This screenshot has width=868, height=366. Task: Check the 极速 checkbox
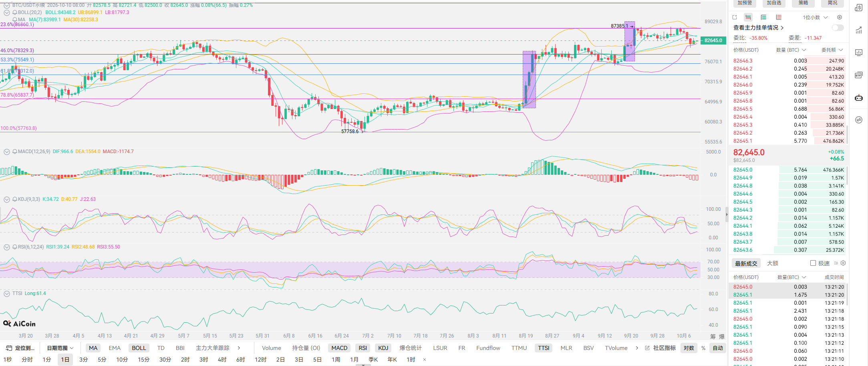click(x=813, y=263)
